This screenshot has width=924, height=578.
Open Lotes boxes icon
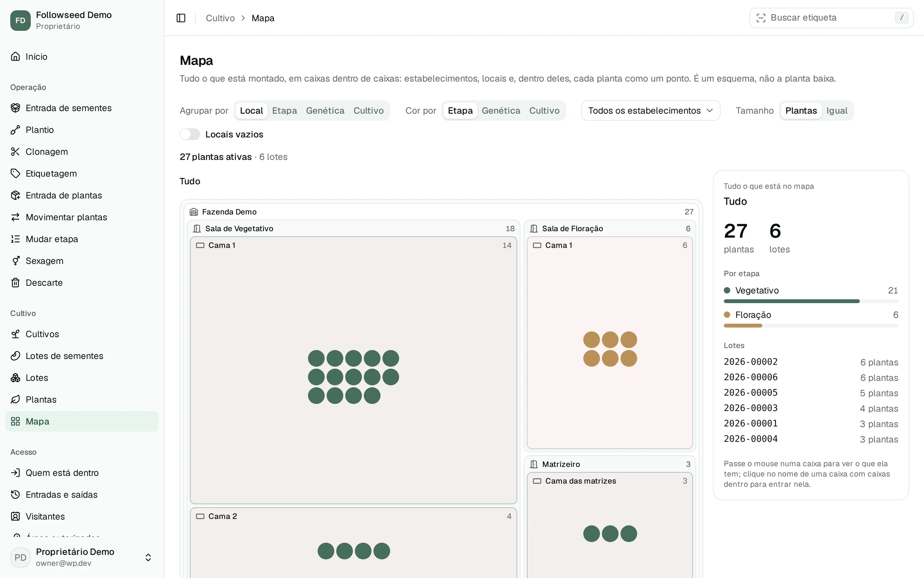15,378
